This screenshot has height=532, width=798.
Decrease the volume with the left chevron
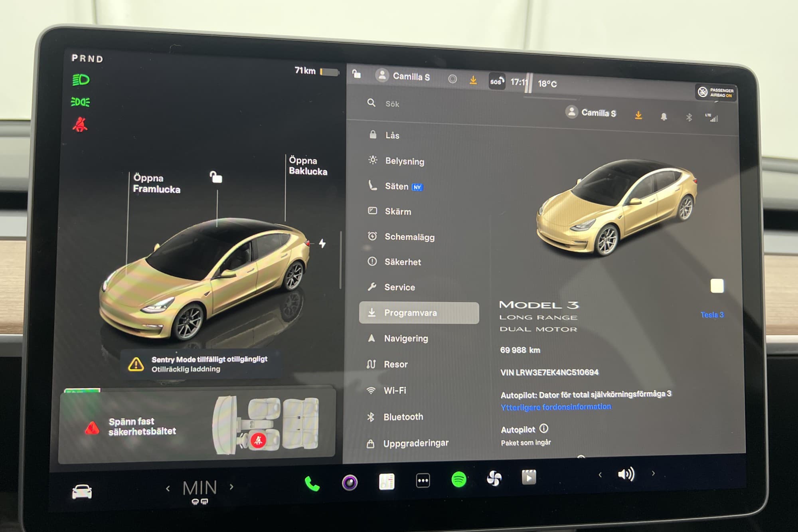(600, 475)
